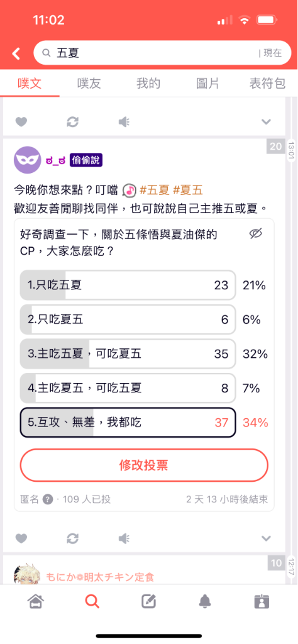
Task: Switch to the 表符包 tab
Action: (268, 84)
